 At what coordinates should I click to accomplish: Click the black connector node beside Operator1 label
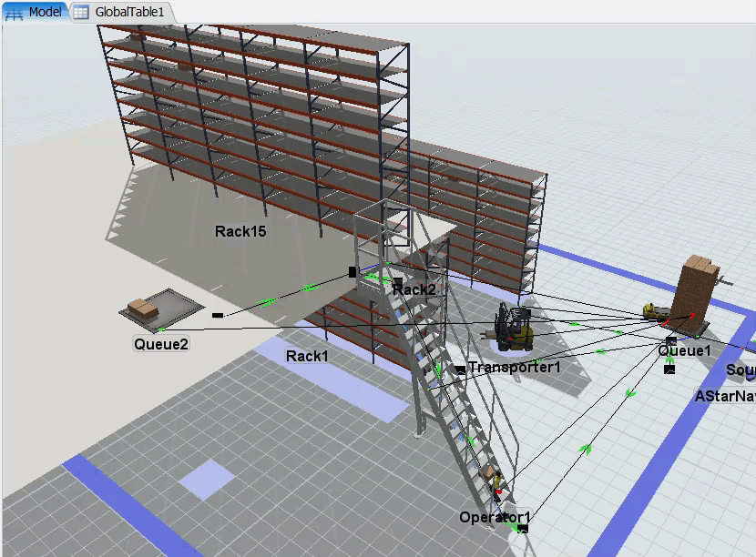(523, 527)
